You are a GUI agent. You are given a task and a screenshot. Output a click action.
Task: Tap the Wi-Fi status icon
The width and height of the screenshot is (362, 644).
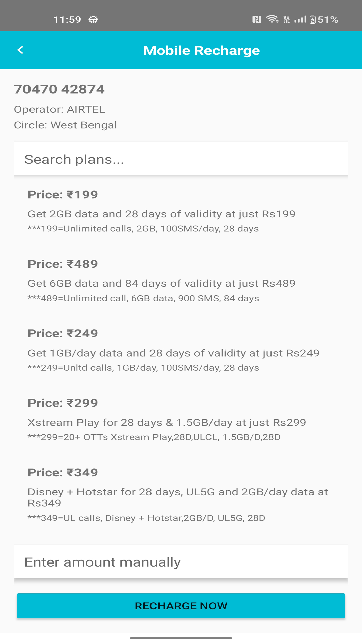(272, 19)
